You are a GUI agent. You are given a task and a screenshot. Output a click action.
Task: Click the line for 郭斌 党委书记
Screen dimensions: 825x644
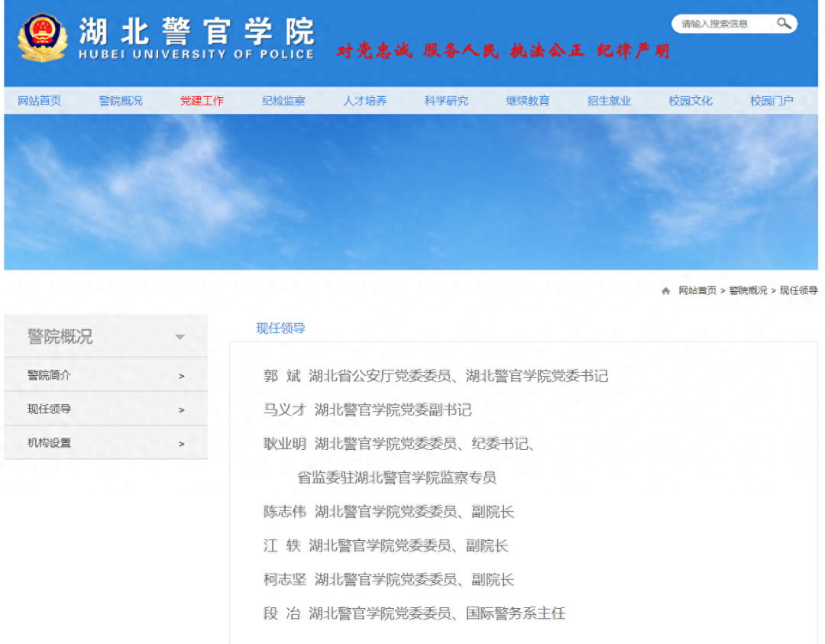[x=435, y=376]
